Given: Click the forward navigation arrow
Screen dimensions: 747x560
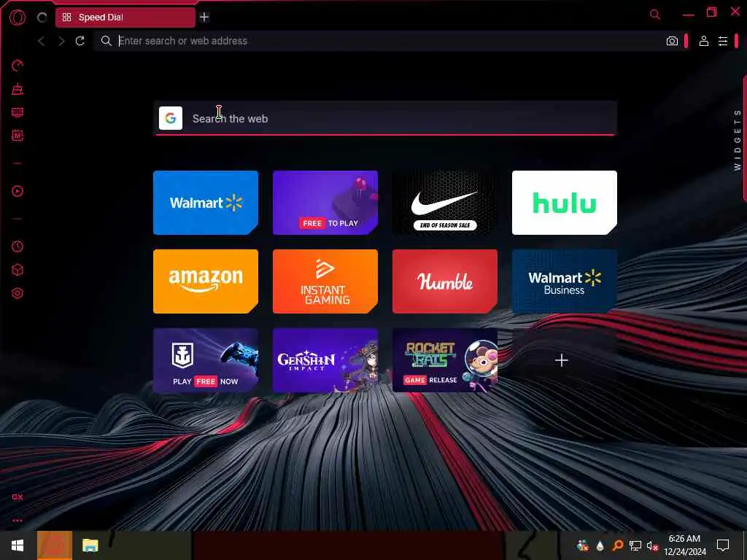Looking at the screenshot, I should pos(61,41).
